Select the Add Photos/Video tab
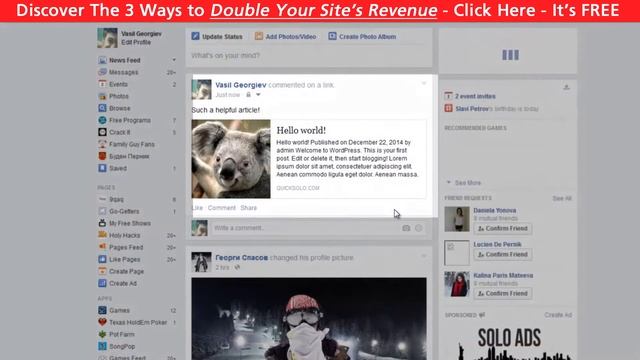This screenshot has height=360, width=640. 285,36
